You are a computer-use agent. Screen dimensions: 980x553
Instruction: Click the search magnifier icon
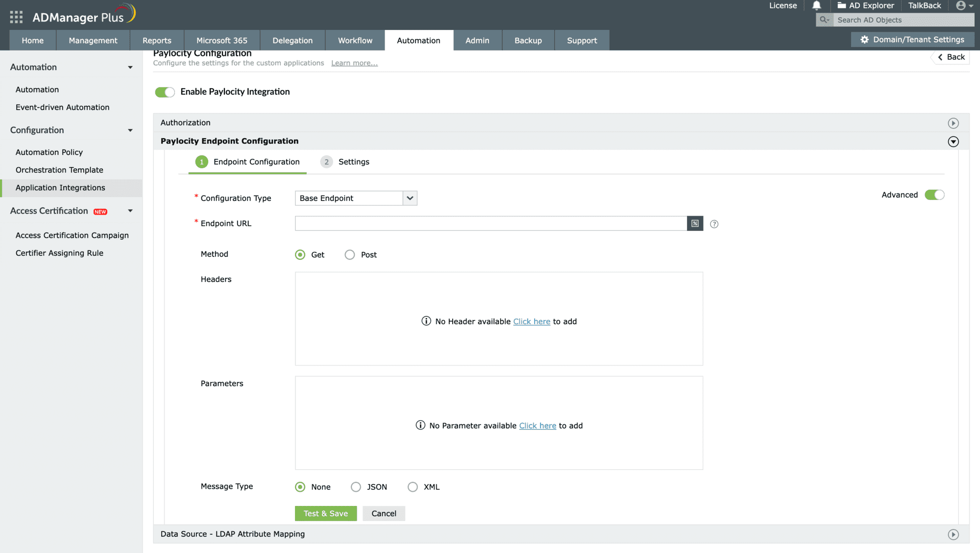(x=824, y=20)
